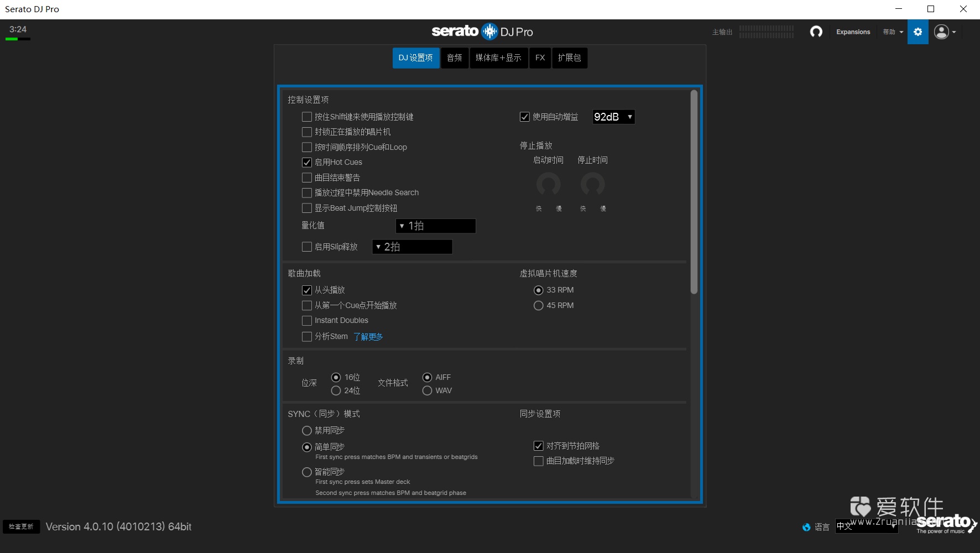The height and width of the screenshot is (553, 980).
Task: Adjust the 启动时间 knob
Action: (x=548, y=184)
